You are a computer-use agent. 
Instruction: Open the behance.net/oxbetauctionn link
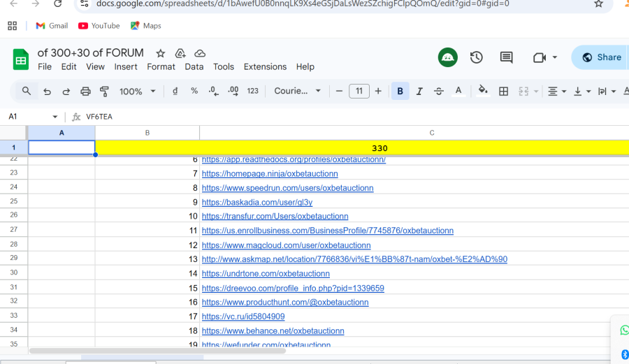click(x=273, y=330)
